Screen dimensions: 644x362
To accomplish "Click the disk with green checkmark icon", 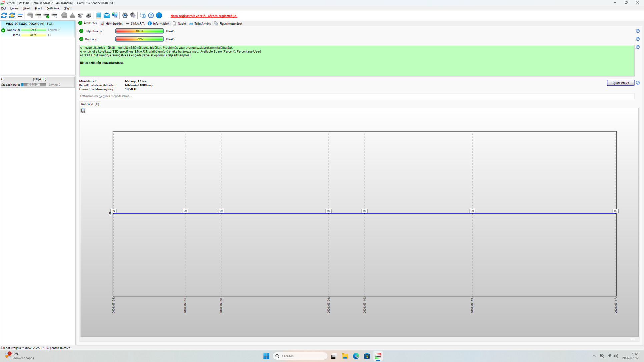I will pos(46,15).
